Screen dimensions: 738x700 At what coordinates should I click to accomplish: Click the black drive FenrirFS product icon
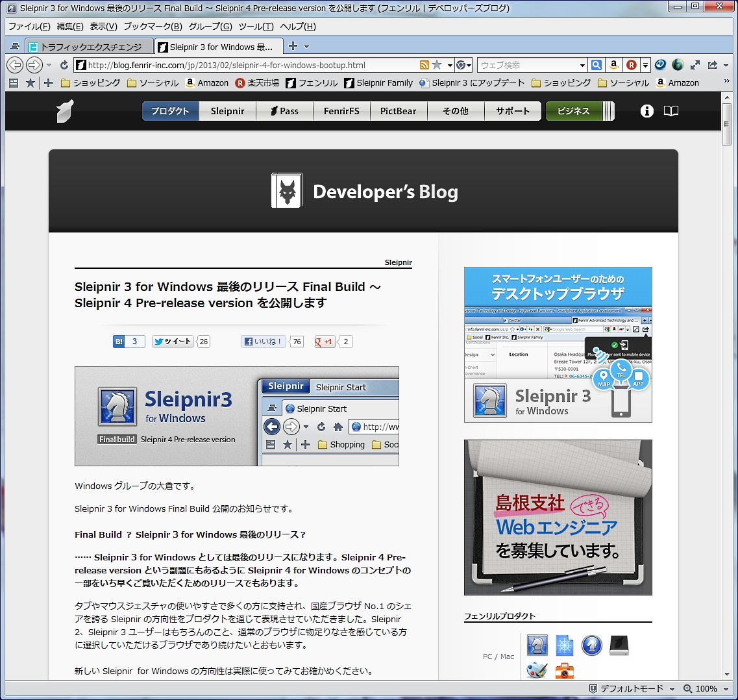pos(619,645)
